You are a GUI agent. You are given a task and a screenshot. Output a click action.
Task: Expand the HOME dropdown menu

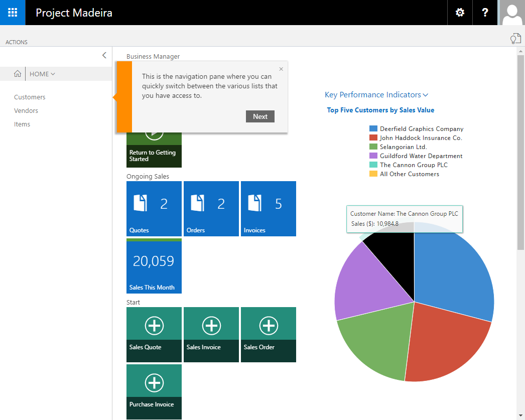[x=43, y=74]
